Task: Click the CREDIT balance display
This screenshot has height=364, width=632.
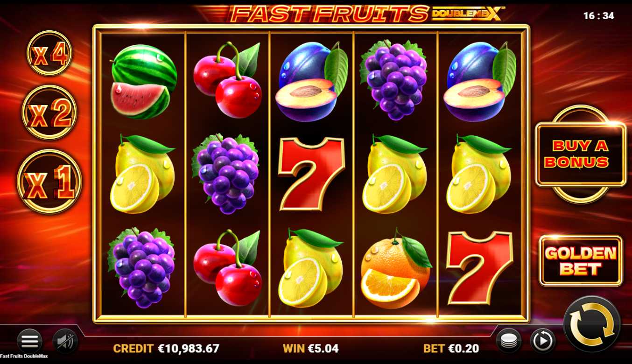Action: tap(166, 348)
